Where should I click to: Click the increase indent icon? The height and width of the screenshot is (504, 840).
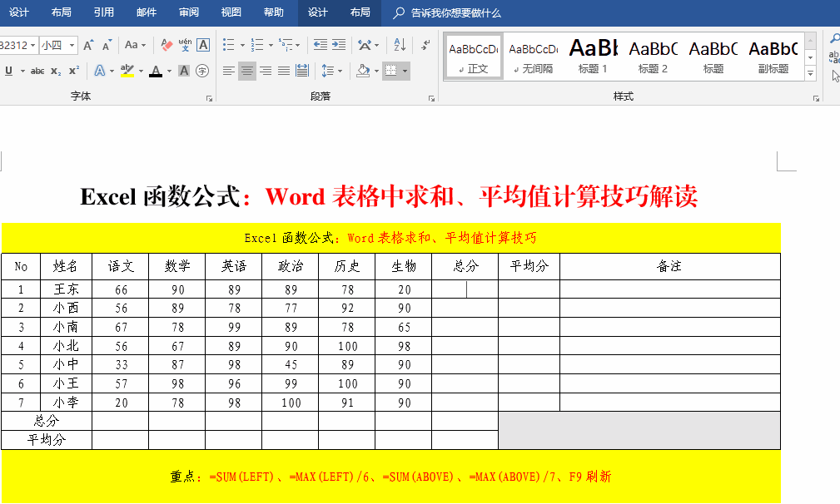[x=338, y=45]
